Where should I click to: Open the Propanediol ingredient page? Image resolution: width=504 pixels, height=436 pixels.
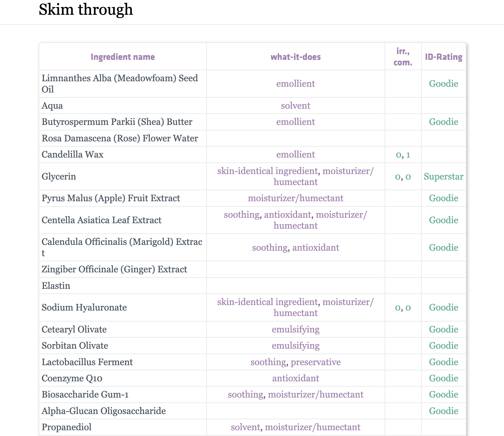pos(66,427)
